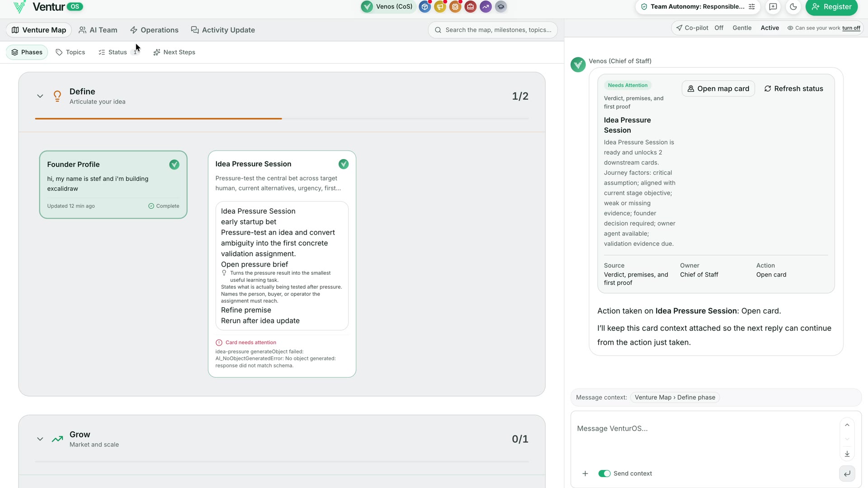This screenshot has height=488, width=868.
Task: Click the new chat message icon
Action: [x=773, y=7]
